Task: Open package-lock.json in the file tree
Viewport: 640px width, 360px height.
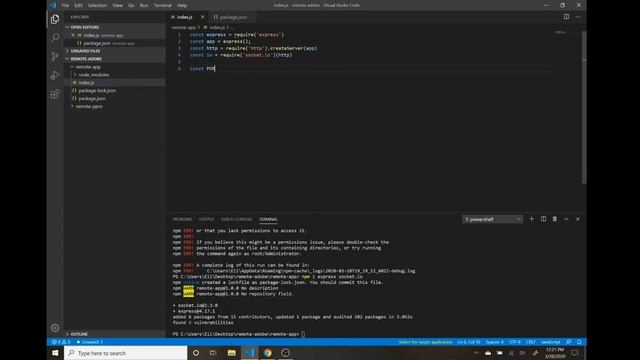Action: (x=97, y=91)
